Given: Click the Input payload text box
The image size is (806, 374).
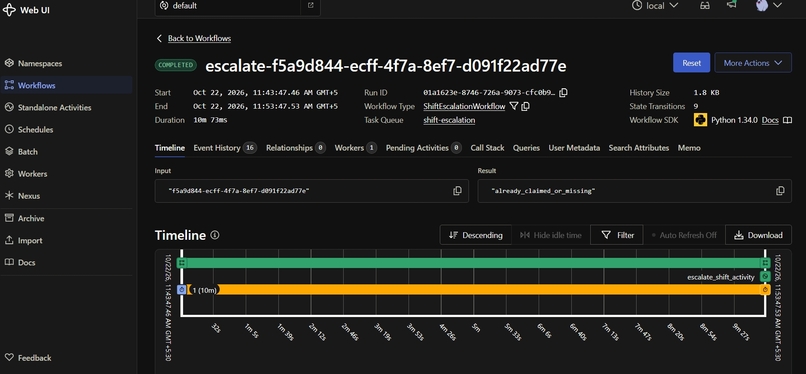Looking at the screenshot, I should pos(312,191).
